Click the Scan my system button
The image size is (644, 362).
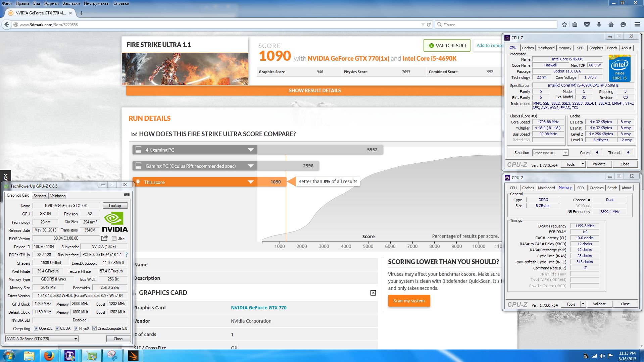(409, 301)
